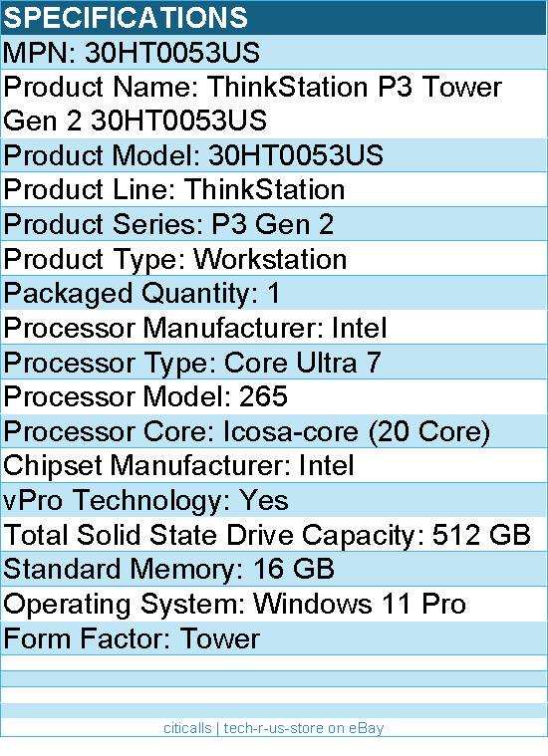Click the SPECIFICATIONS header
The image size is (548, 756).
click(x=274, y=17)
